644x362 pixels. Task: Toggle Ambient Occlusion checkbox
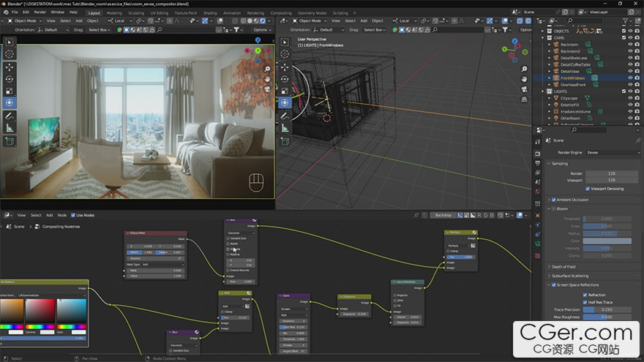tap(554, 200)
